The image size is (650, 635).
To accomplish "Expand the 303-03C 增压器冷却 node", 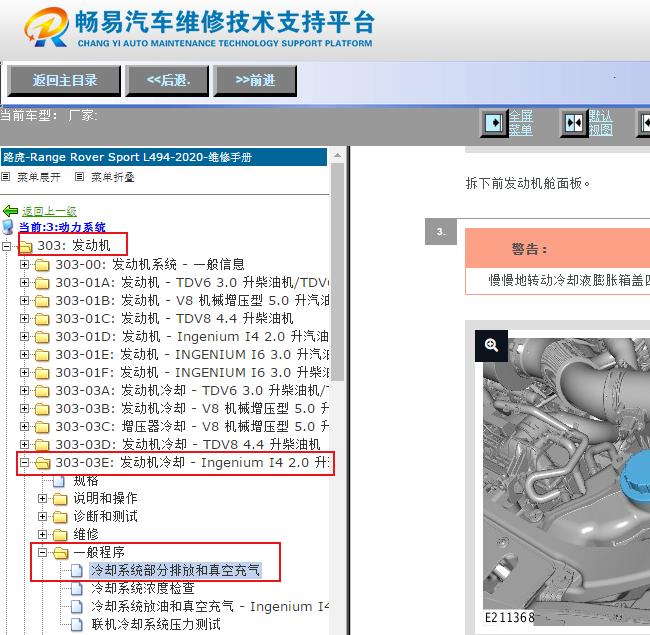I will 24,427.
